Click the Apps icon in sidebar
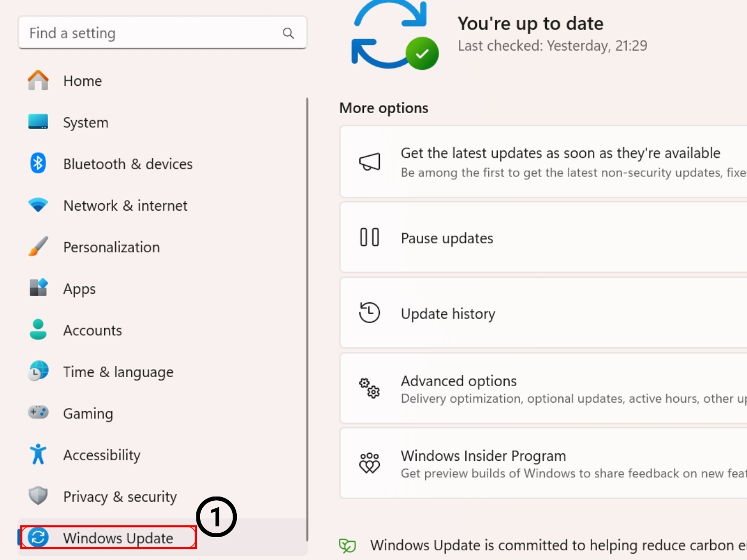Screen dimensions: 747x560 pyautogui.click(x=38, y=287)
